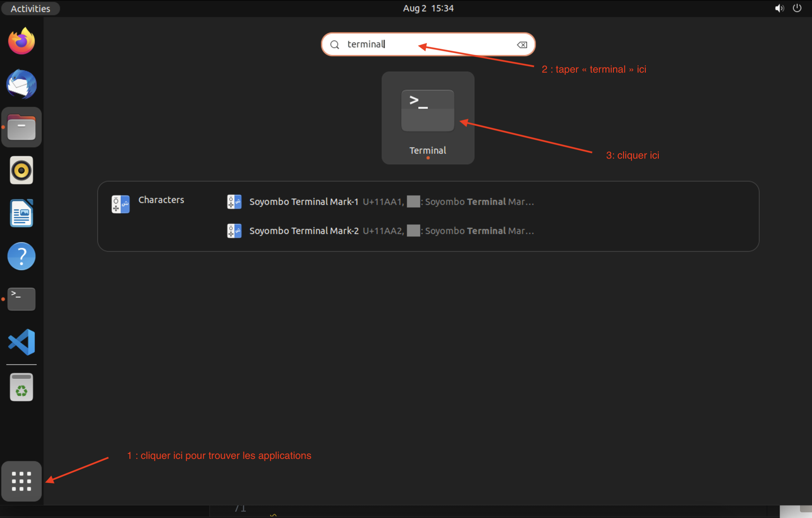Open the Thunderbird mail client
The width and height of the screenshot is (812, 518).
(x=21, y=84)
